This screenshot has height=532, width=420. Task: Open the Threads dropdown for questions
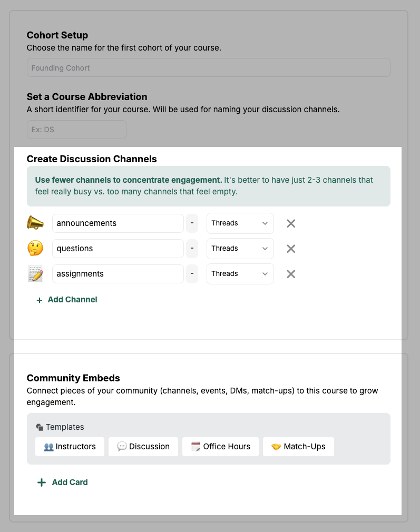[240, 249]
